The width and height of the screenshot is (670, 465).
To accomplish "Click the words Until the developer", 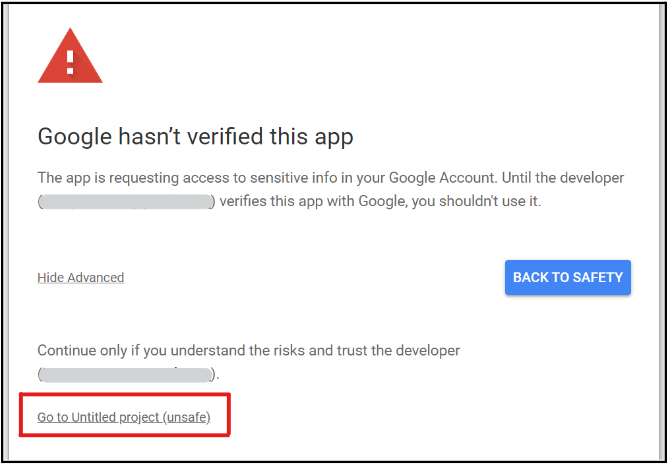I will 563,178.
